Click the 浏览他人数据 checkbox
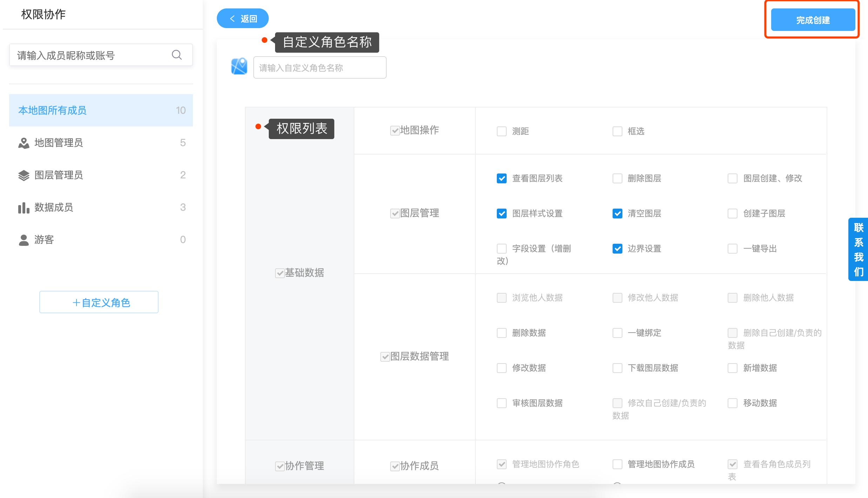868x498 pixels. pos(502,298)
